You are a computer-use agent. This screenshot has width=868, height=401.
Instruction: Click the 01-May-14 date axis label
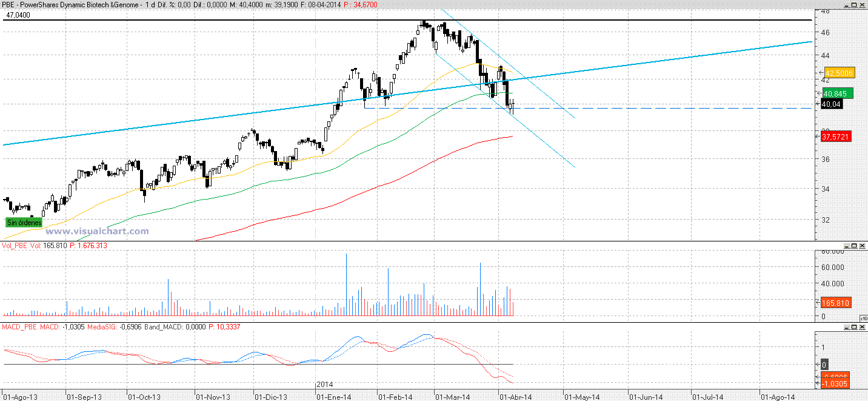coord(581,396)
